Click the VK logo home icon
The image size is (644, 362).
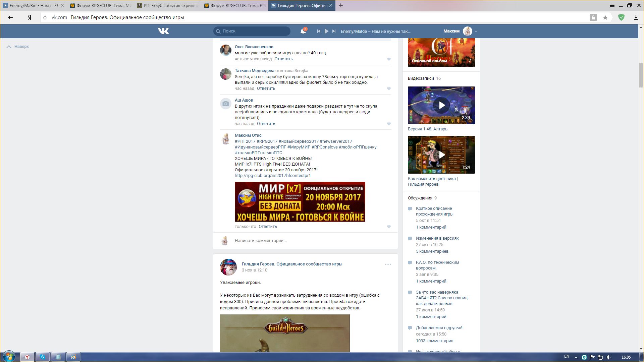click(x=163, y=31)
